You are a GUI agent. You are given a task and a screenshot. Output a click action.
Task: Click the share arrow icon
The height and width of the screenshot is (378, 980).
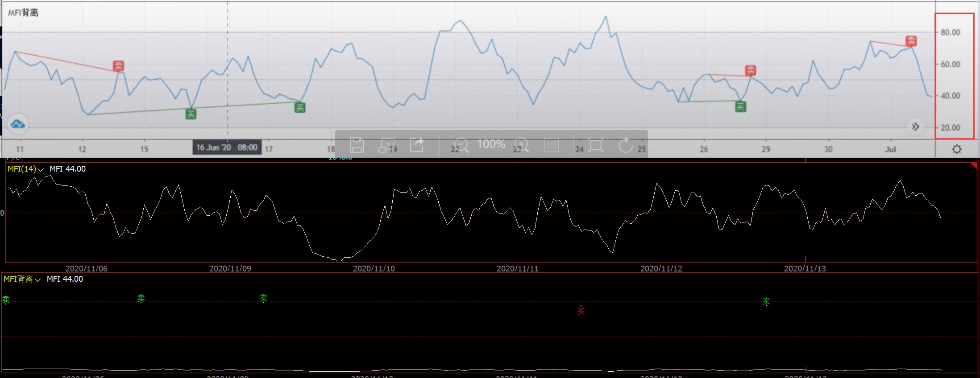(x=417, y=145)
